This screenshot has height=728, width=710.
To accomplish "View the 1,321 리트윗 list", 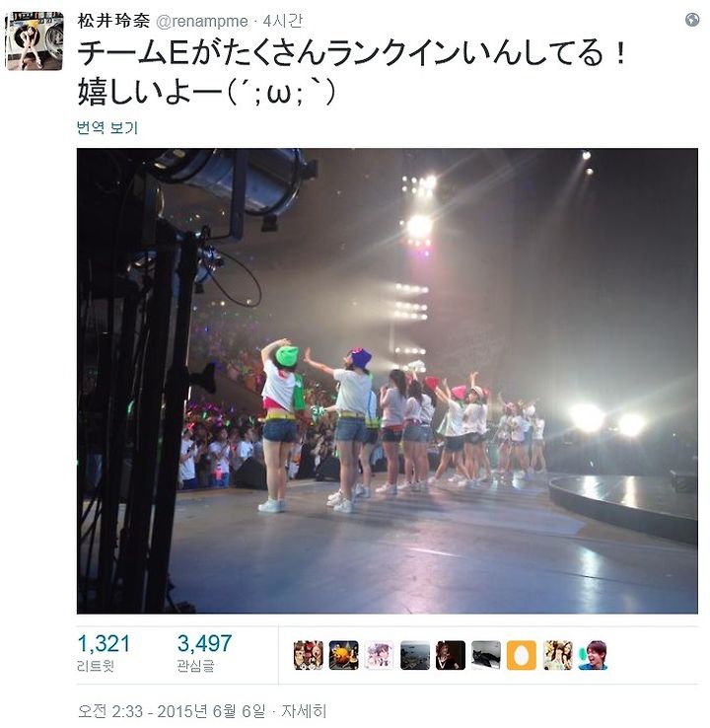I will 104,653.
